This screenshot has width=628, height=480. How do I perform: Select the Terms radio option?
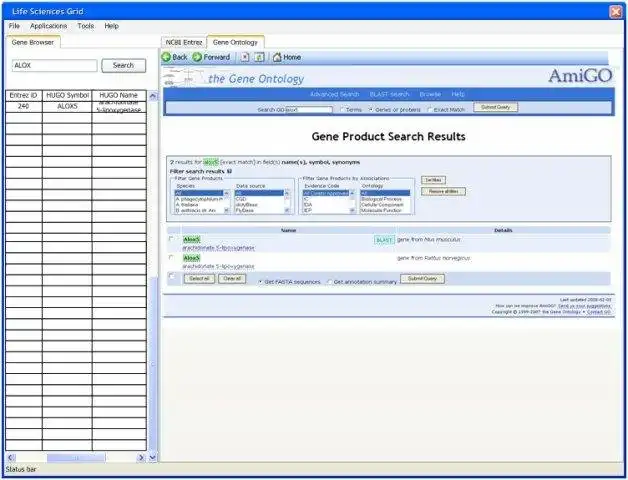pos(342,109)
